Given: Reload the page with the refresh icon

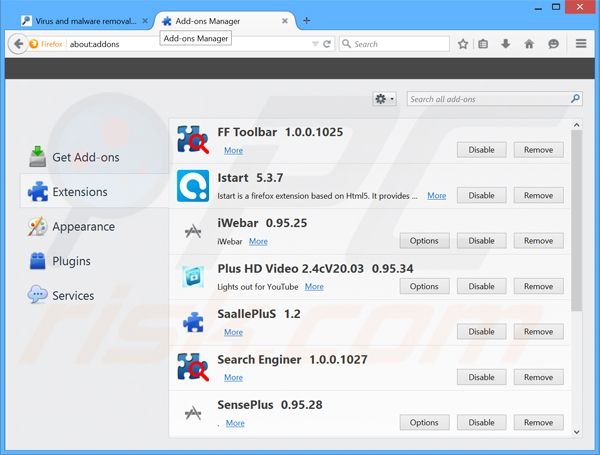Looking at the screenshot, I should (327, 44).
